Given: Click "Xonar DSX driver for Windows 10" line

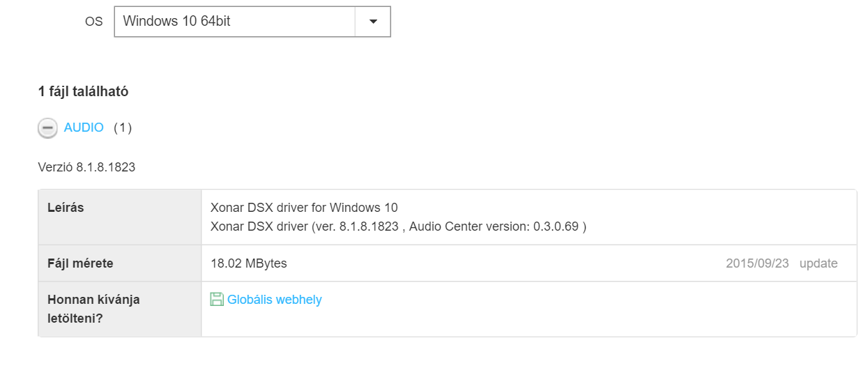Looking at the screenshot, I should coord(304,208).
